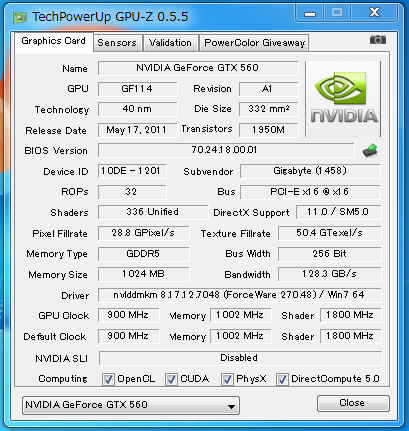
Task: Click the ROPs value 32
Action: point(132,192)
